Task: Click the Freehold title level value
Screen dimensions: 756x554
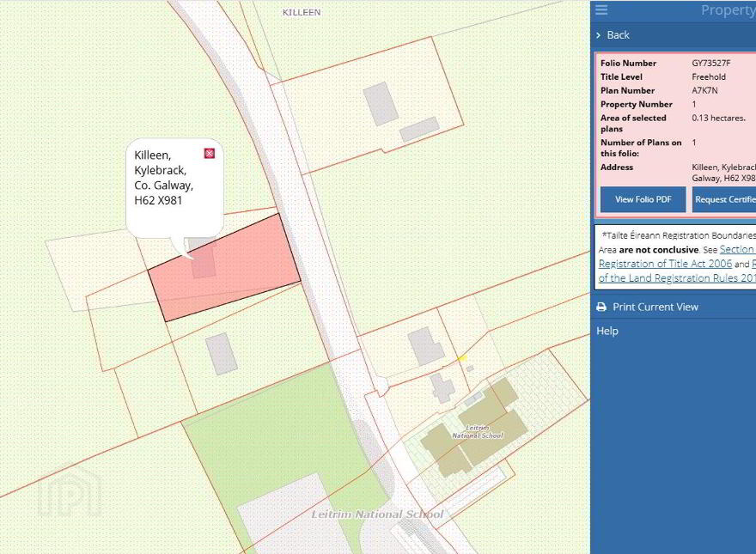Action: (x=708, y=76)
